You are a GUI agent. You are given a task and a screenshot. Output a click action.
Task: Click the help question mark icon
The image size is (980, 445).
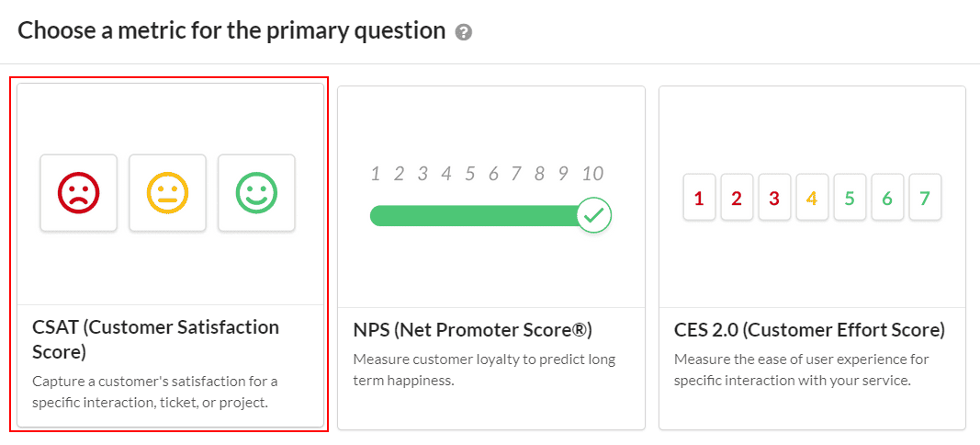click(x=464, y=32)
